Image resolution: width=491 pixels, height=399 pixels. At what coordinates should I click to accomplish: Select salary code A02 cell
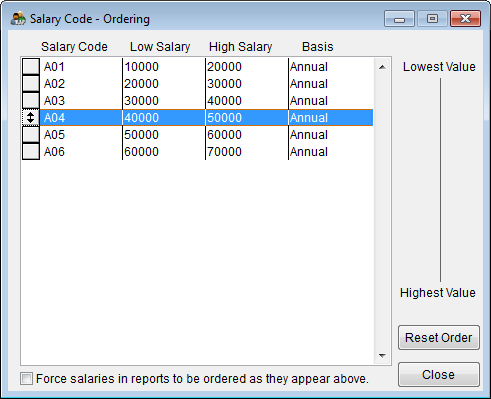[81, 84]
